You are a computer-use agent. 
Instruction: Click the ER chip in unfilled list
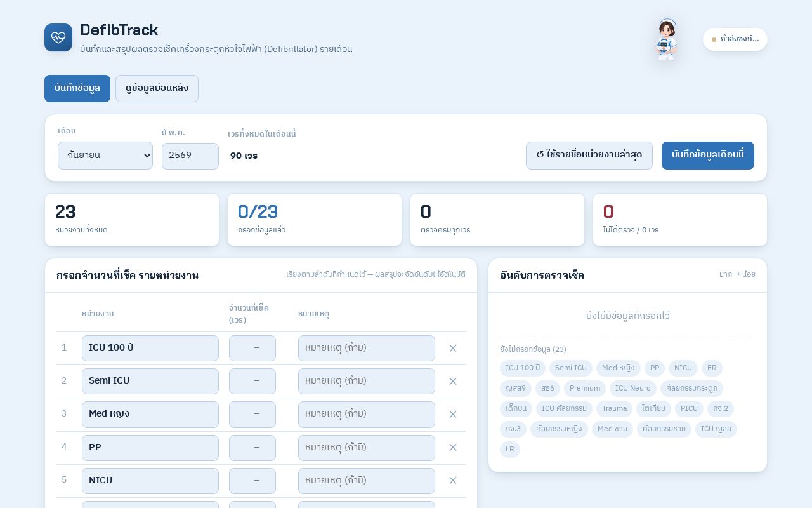point(712,368)
